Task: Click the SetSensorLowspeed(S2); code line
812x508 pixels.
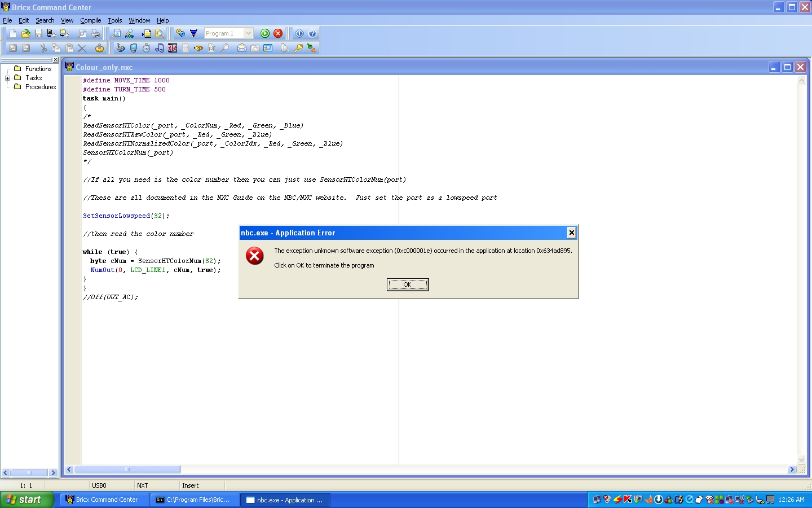Action: (126, 216)
